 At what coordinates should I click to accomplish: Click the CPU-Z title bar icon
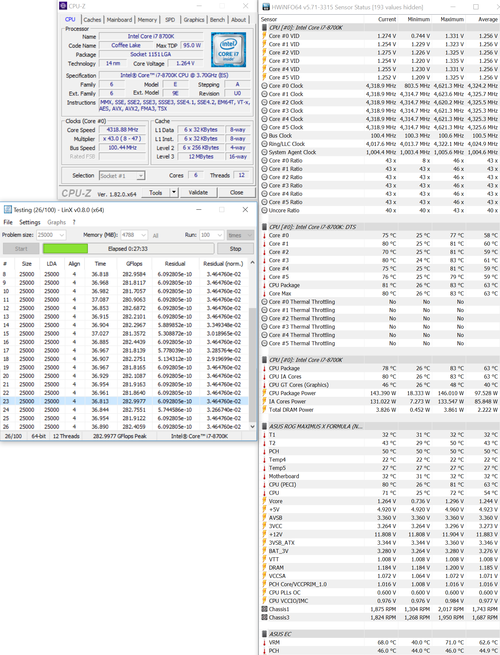pos(63,6)
